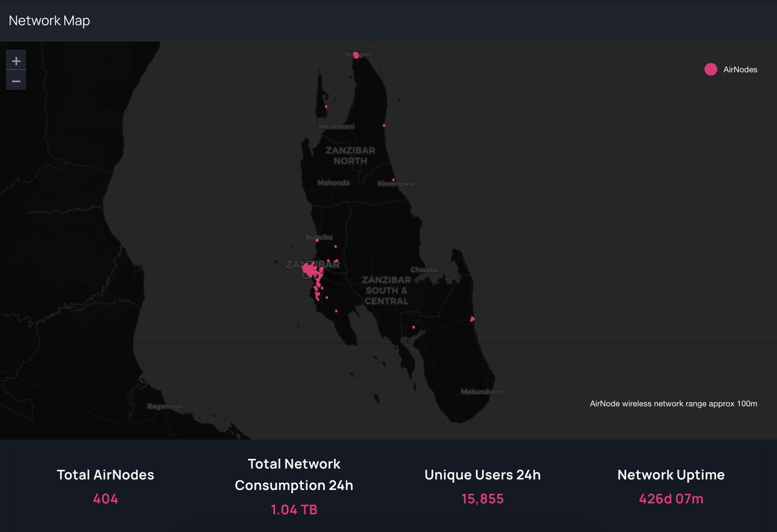Click Total Network Consumption 24h label

tap(294, 474)
